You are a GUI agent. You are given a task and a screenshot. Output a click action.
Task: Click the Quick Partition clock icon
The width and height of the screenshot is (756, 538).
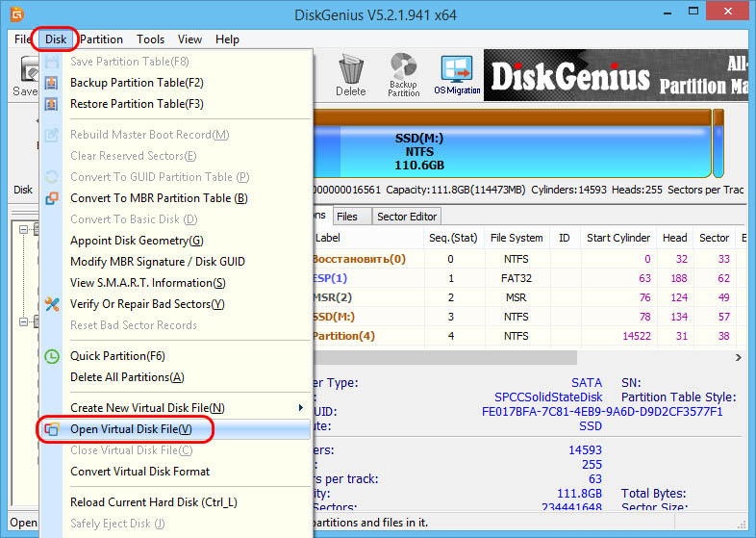click(52, 356)
